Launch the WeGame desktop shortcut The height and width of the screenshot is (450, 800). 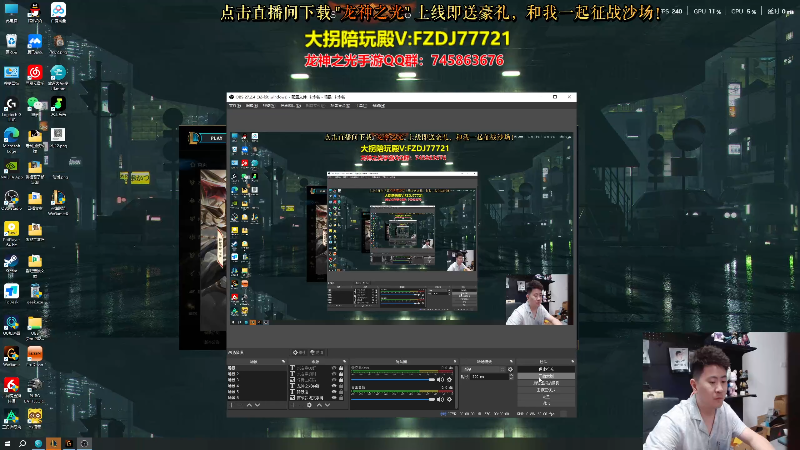[x=11, y=356]
